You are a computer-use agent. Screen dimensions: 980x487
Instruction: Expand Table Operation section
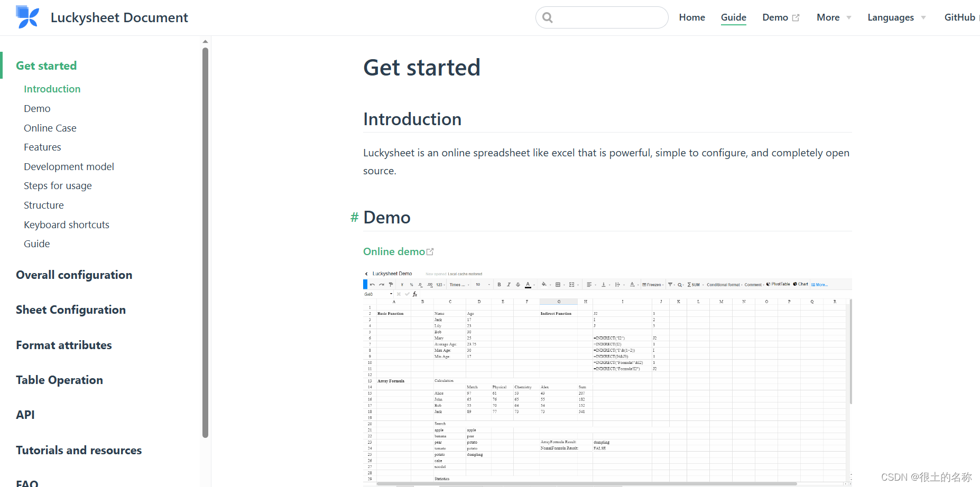tap(59, 380)
